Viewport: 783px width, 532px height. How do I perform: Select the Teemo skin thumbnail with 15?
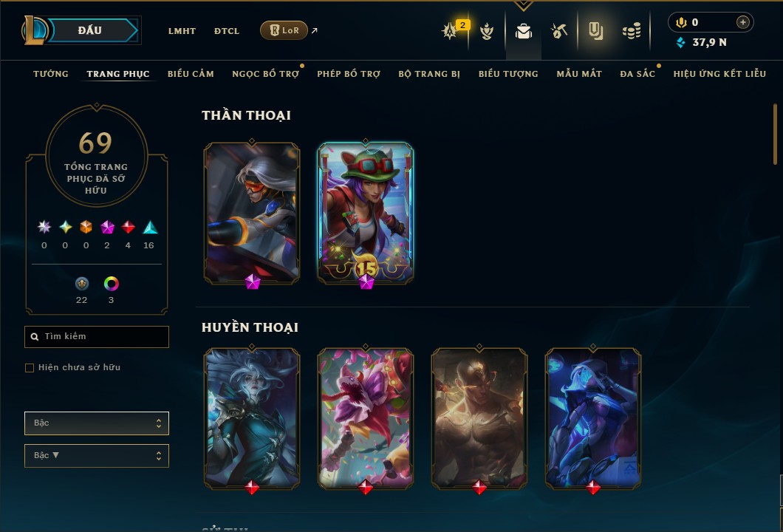click(366, 214)
